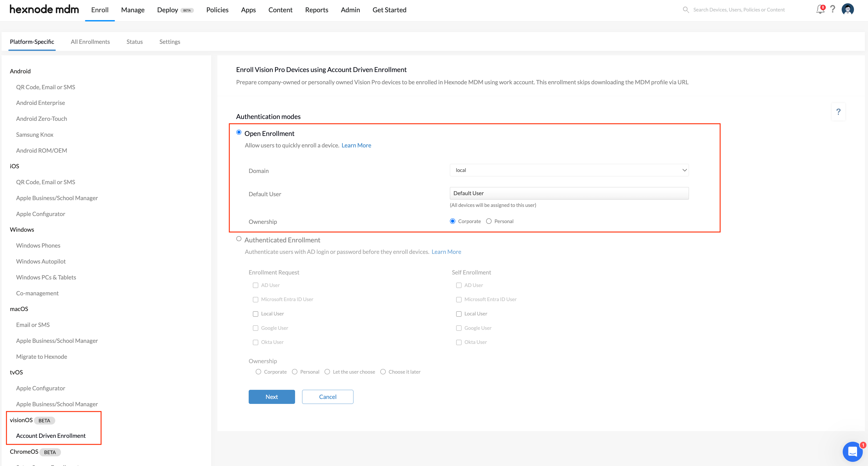Open the Manage top menu
This screenshot has height=466, width=868.
[x=133, y=10]
